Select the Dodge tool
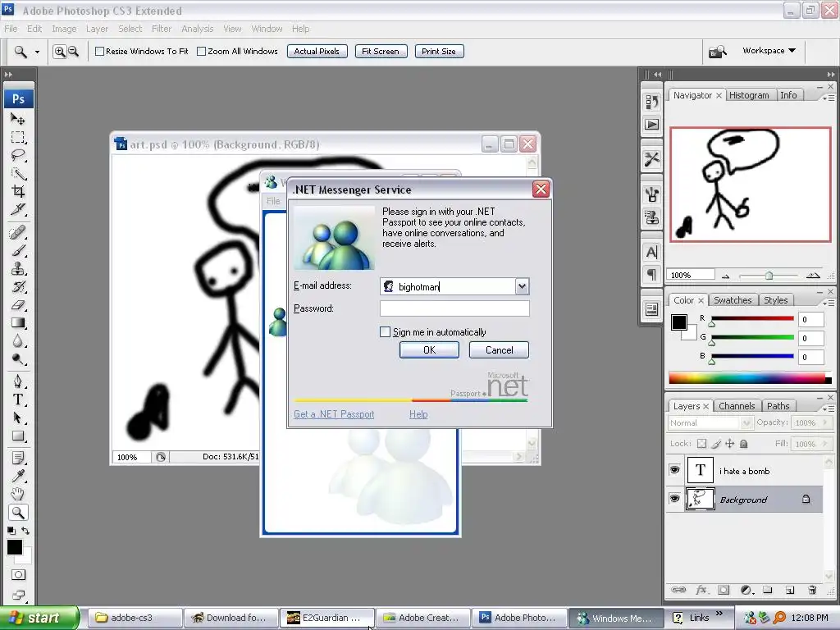Screen dimensions: 840x630 pyautogui.click(x=18, y=359)
